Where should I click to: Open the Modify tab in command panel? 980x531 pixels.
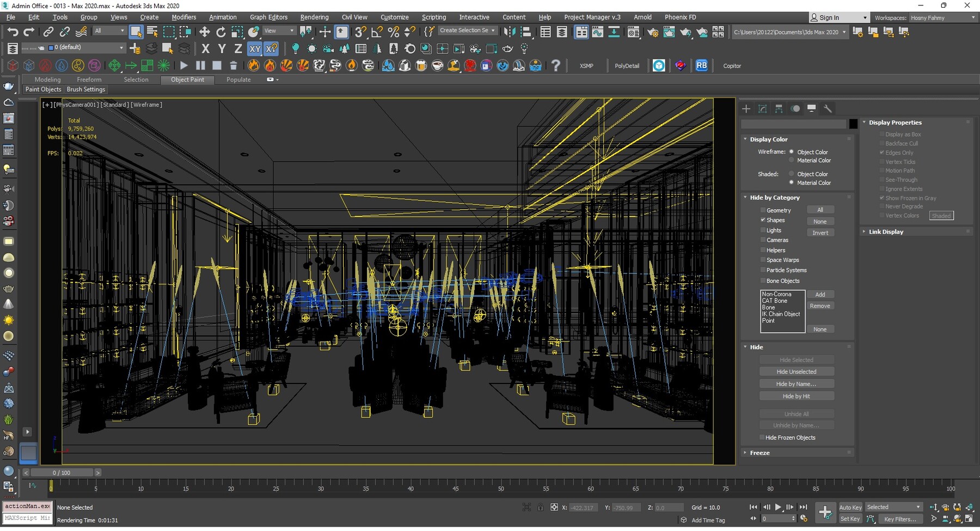click(762, 109)
